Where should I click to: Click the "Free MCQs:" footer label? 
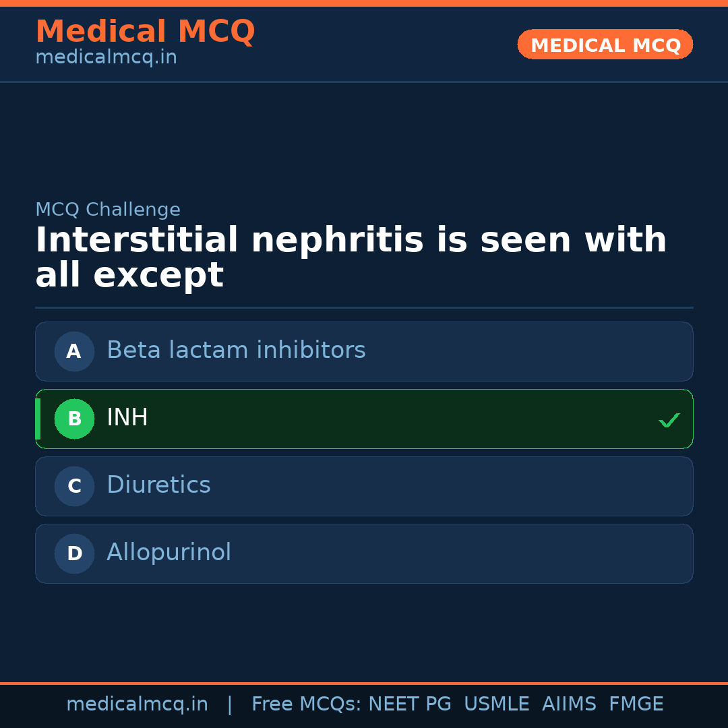click(307, 704)
